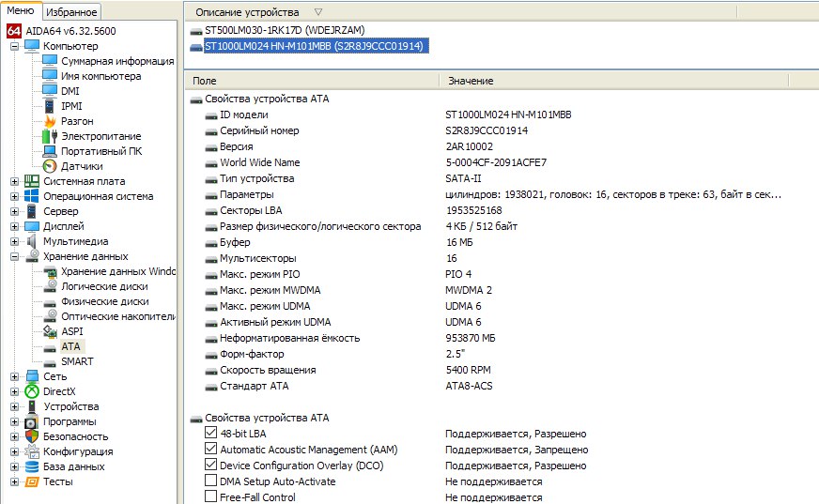Click the Сервер tower icon

coord(32,211)
